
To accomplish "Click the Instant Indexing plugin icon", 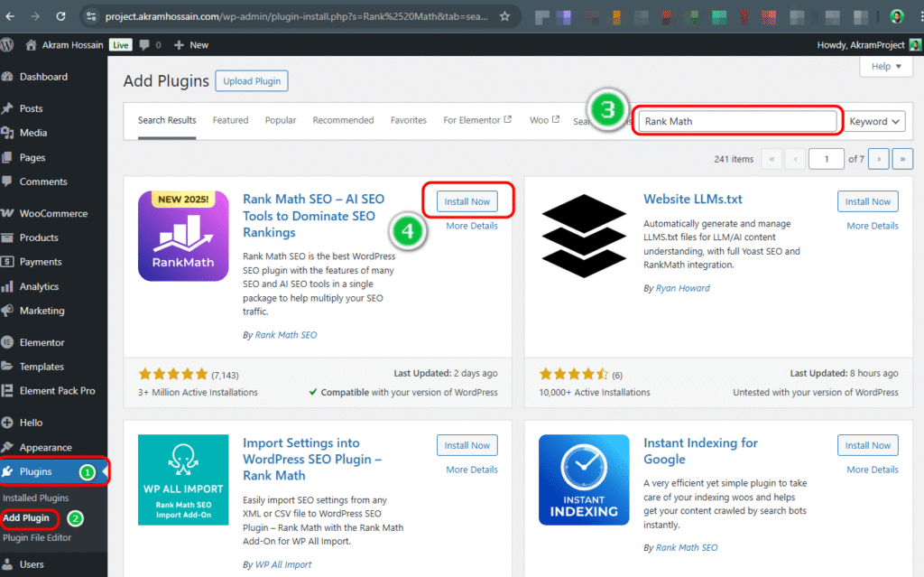I will point(584,479).
